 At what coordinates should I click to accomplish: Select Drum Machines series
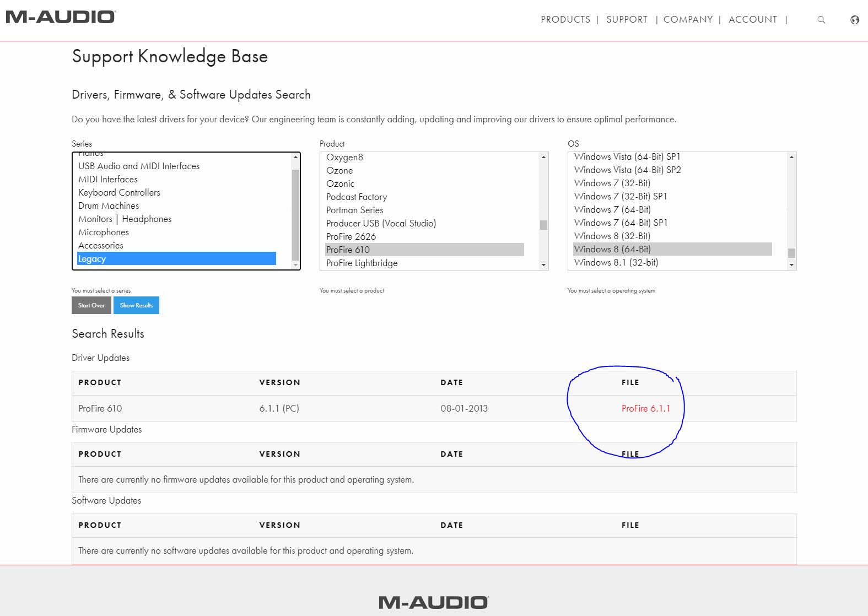176,206
